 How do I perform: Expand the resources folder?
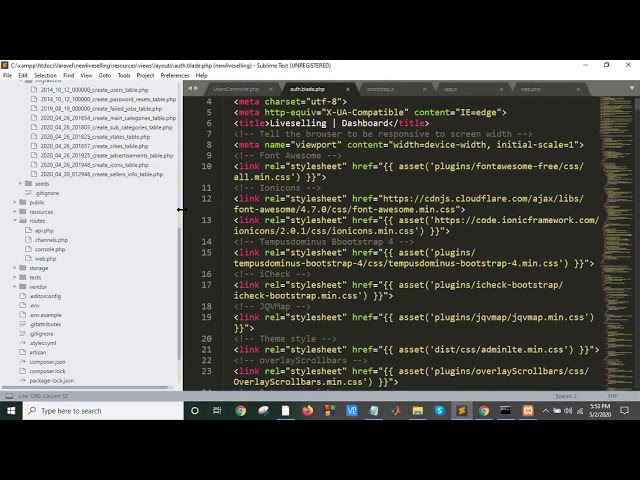[15, 212]
